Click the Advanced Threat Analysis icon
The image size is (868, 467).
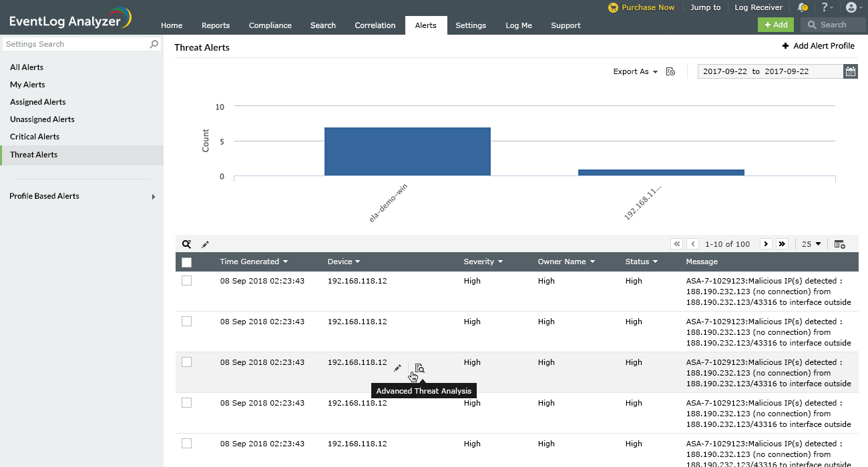pos(419,368)
